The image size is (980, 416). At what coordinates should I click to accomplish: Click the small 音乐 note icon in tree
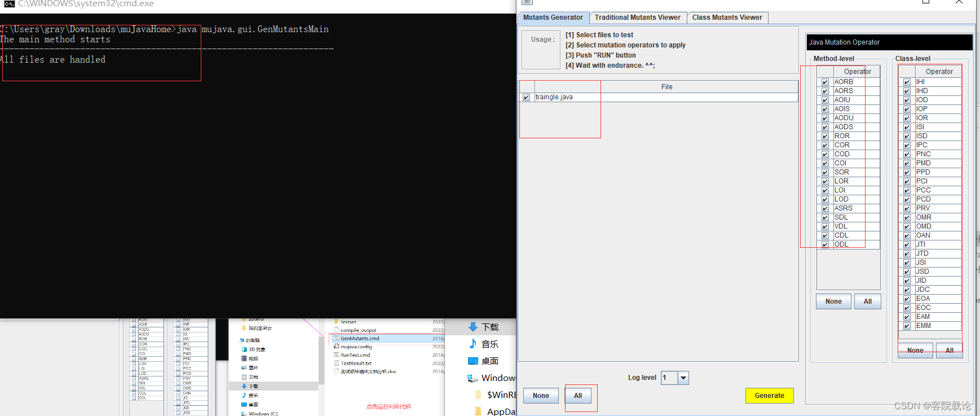(244, 395)
